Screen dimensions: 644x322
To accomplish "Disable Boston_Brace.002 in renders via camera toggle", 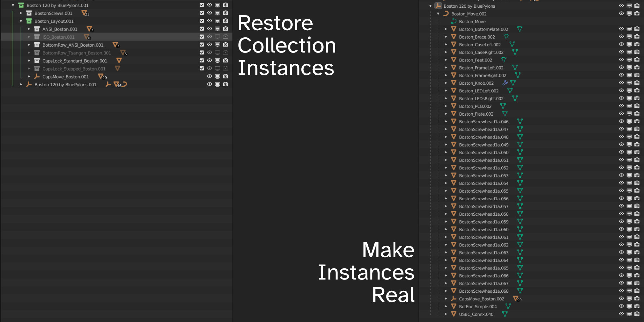I will tap(637, 36).
